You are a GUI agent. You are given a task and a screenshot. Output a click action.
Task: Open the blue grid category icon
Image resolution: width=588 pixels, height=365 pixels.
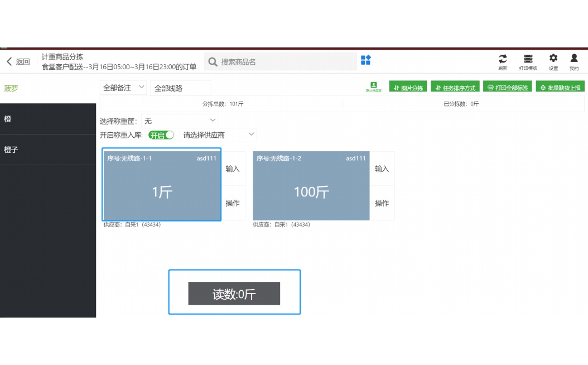[365, 60]
